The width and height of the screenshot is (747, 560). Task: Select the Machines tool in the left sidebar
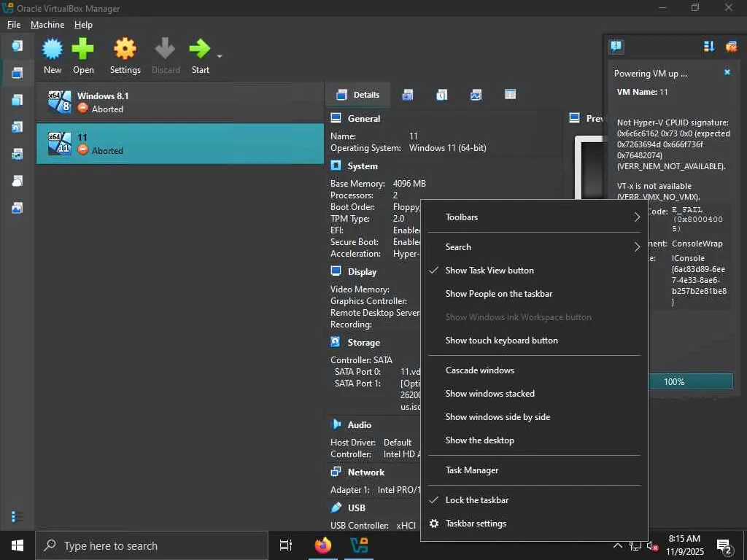click(18, 73)
